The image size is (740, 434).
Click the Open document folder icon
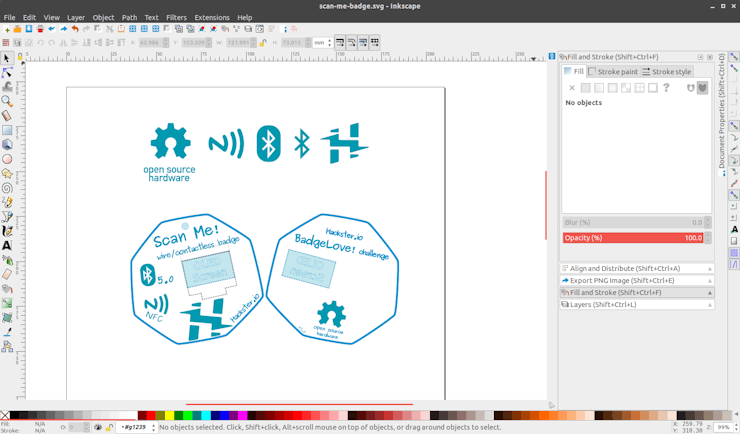click(17, 29)
